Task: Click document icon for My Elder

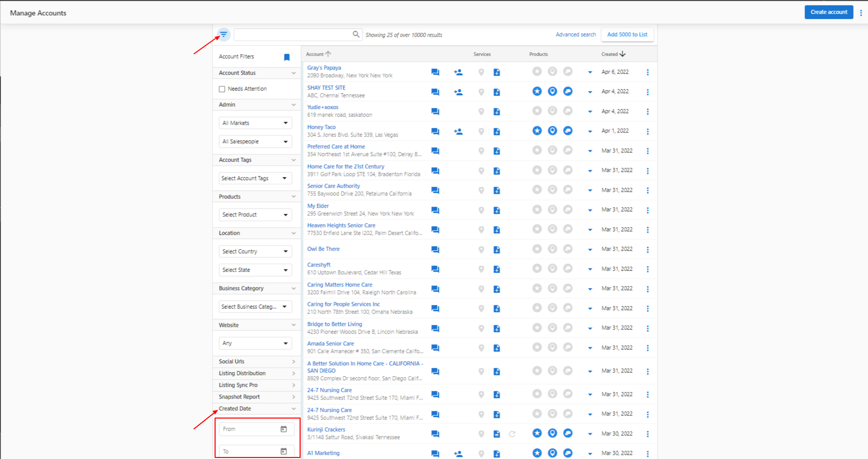Action: pos(497,210)
